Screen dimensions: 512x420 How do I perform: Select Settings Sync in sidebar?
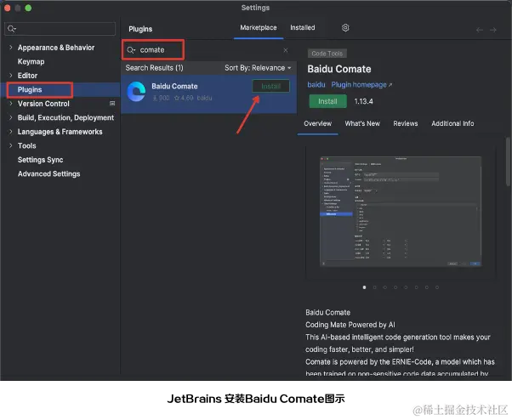[x=40, y=160]
